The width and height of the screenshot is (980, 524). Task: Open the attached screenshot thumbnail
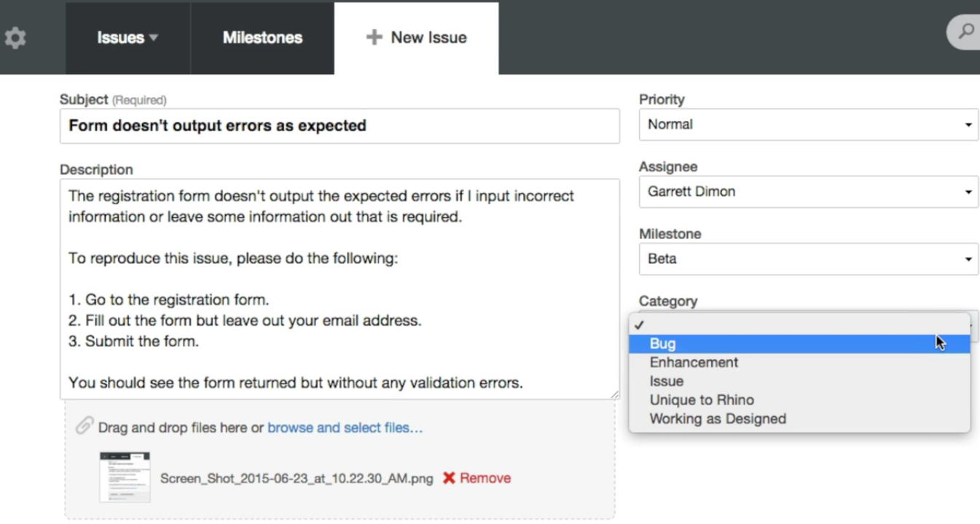click(x=125, y=477)
